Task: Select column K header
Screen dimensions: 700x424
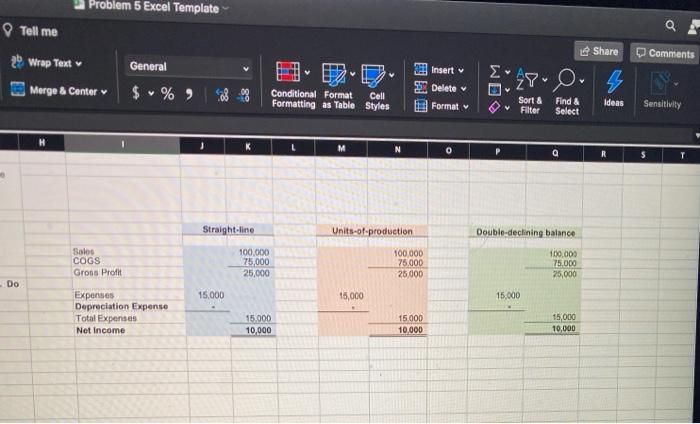Action: [248, 146]
